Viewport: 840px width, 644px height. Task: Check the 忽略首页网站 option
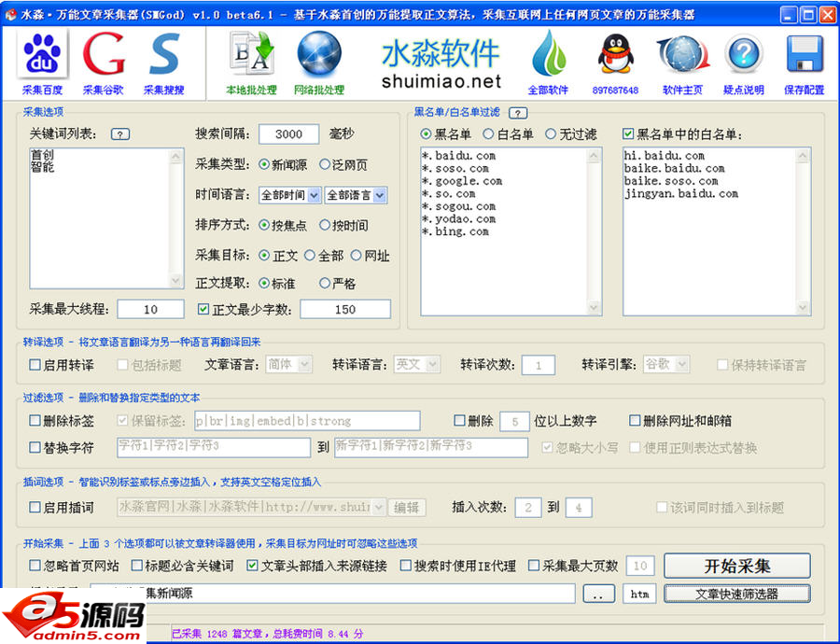(x=35, y=566)
